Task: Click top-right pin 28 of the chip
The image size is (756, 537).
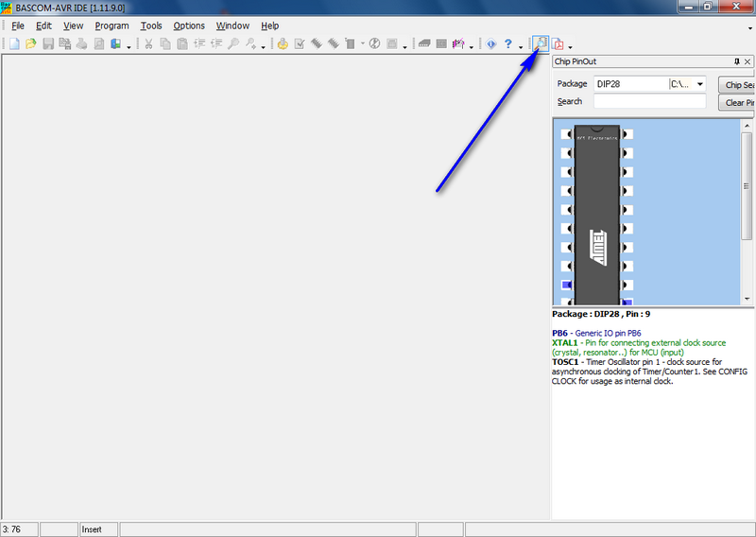Action: 627,134
